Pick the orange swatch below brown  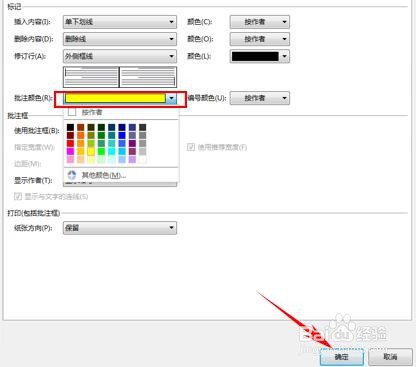[x=81, y=135]
